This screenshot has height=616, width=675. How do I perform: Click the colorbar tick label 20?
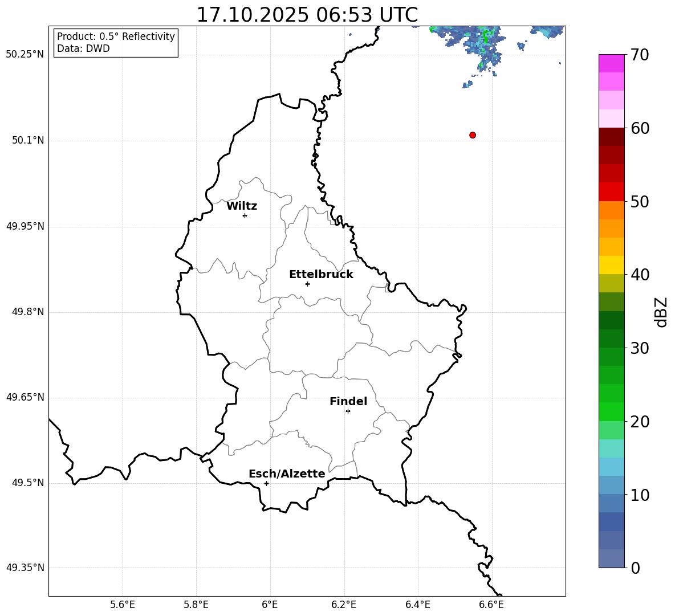click(640, 422)
